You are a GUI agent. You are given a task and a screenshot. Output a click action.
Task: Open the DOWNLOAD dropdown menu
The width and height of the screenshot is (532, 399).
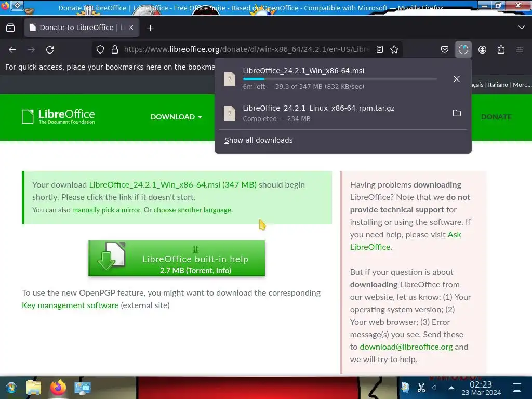click(x=176, y=117)
